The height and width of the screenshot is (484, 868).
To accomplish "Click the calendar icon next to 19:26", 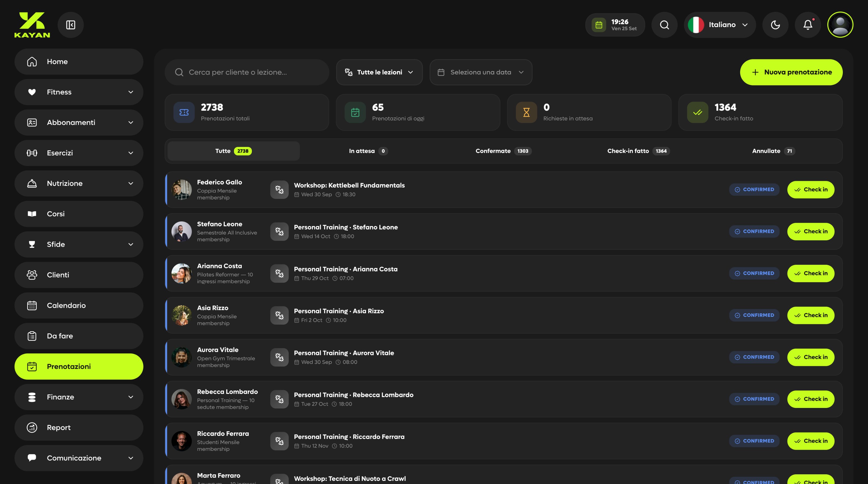I will 599,25.
